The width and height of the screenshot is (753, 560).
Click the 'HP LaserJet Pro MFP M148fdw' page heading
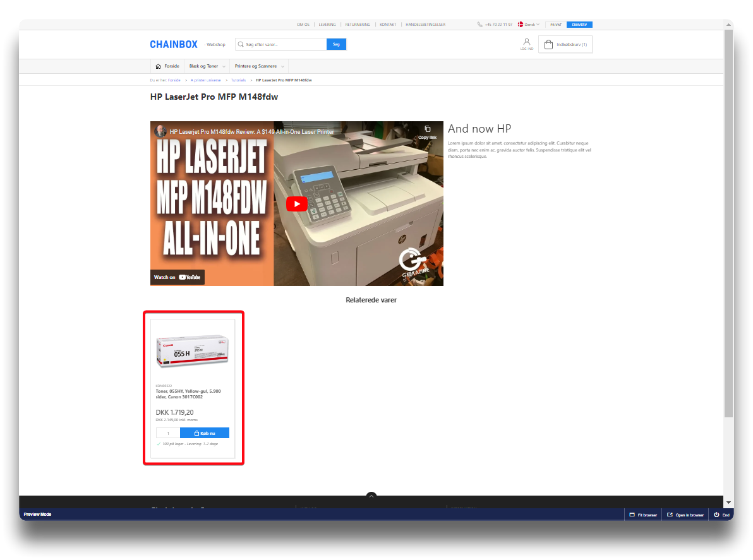214,97
